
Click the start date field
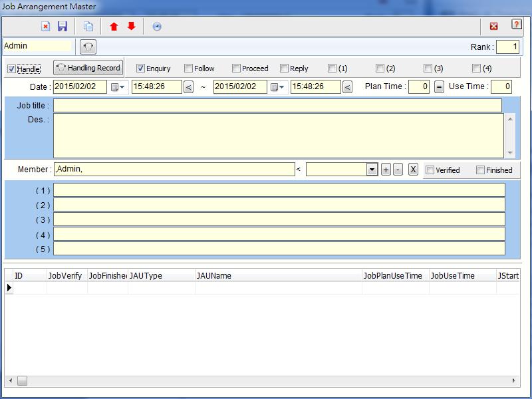(80, 86)
